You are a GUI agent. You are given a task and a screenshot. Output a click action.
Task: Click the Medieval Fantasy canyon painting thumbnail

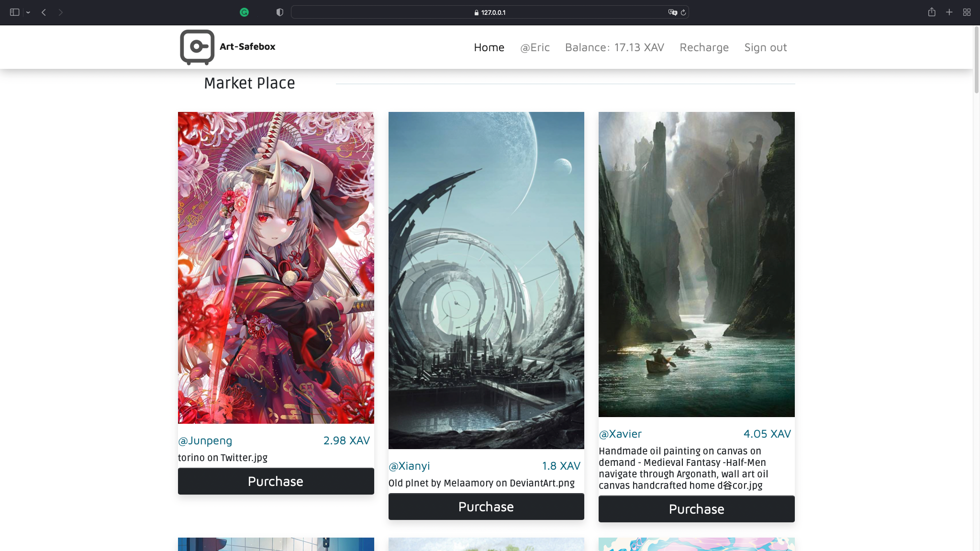tap(696, 264)
